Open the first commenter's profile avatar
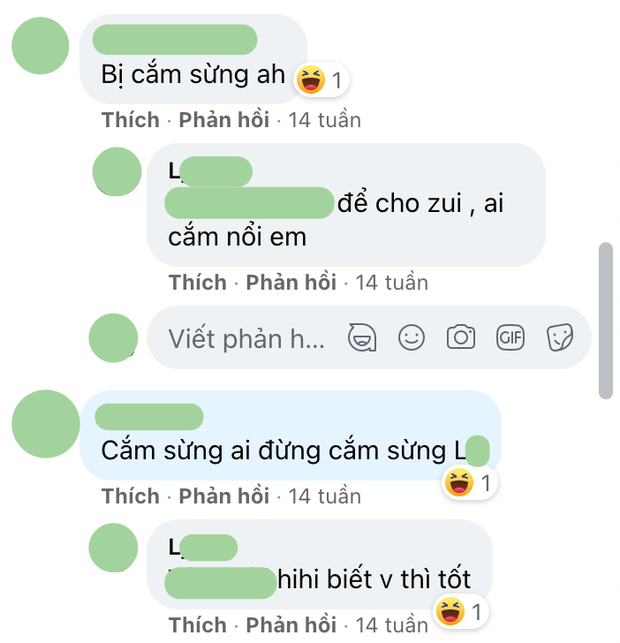 (40, 46)
